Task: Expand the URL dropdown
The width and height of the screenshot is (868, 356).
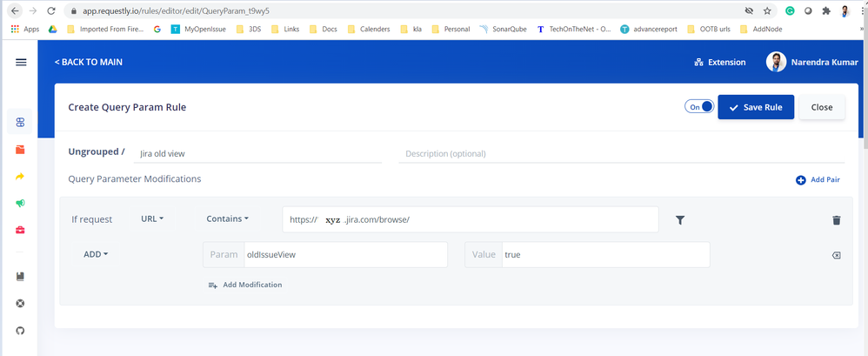Action: (152, 218)
